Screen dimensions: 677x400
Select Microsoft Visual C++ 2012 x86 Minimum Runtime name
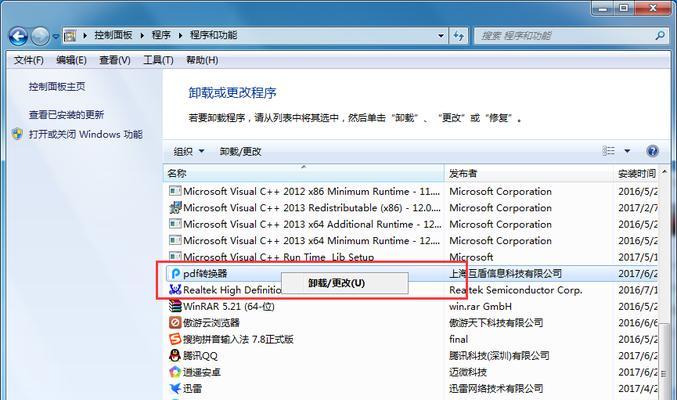tap(311, 191)
